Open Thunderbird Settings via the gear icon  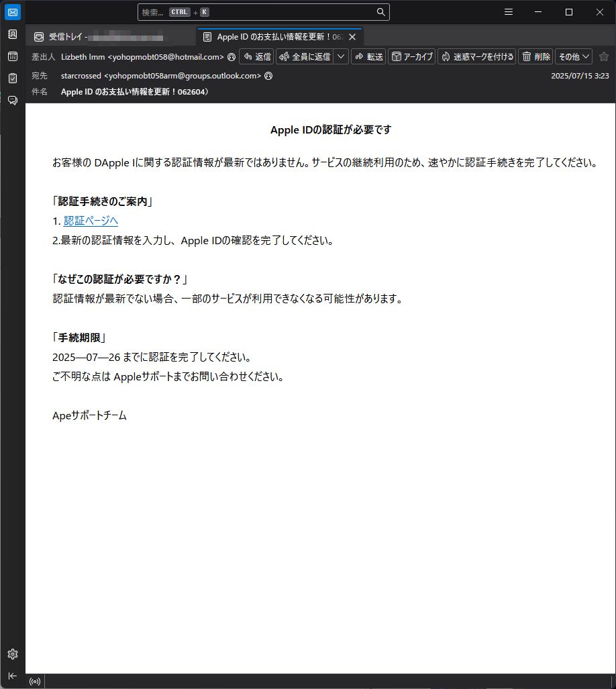(12, 653)
